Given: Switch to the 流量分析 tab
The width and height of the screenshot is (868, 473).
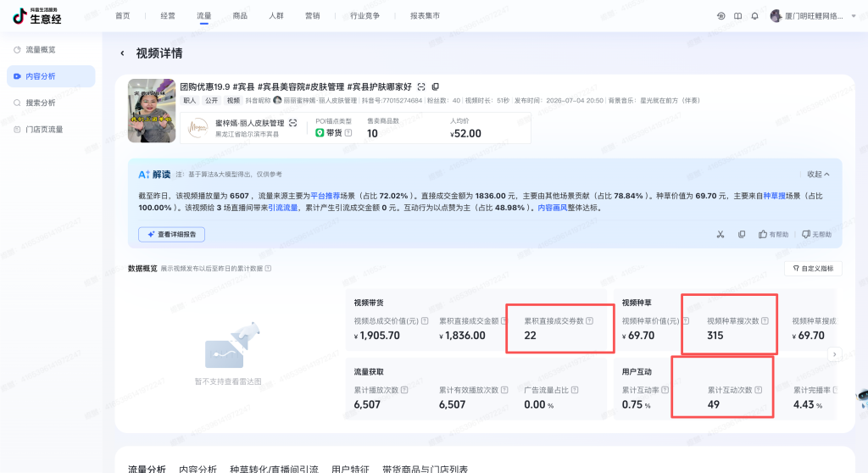Looking at the screenshot, I should [x=147, y=469].
